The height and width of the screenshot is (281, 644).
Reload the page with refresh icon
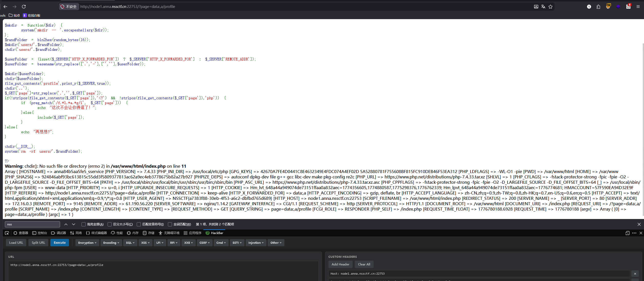pyautogui.click(x=24, y=7)
